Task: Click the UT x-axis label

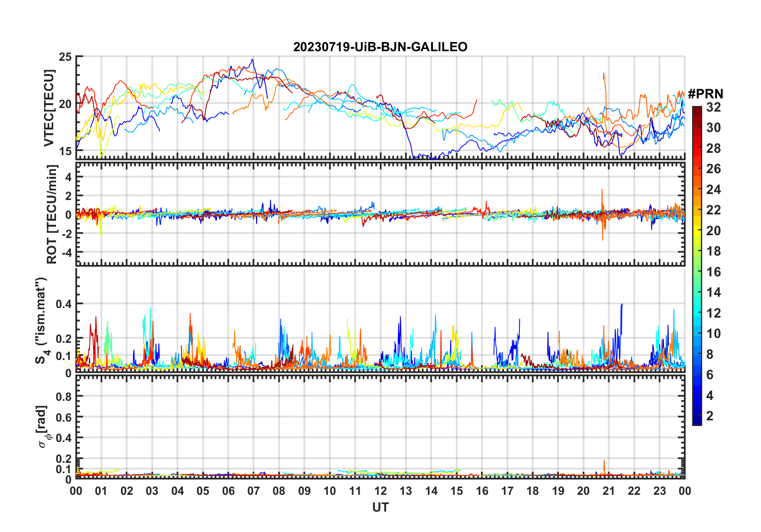Action: 380,507
